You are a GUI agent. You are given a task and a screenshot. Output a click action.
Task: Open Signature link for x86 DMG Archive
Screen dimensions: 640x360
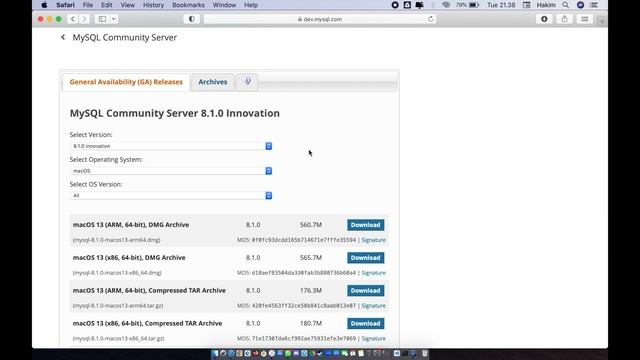pos(373,273)
